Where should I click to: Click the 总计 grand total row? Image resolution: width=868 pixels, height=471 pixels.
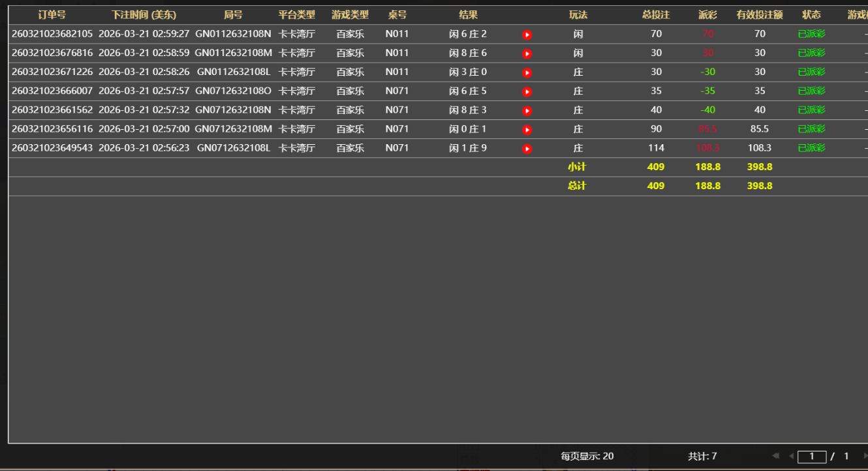pyautogui.click(x=578, y=185)
